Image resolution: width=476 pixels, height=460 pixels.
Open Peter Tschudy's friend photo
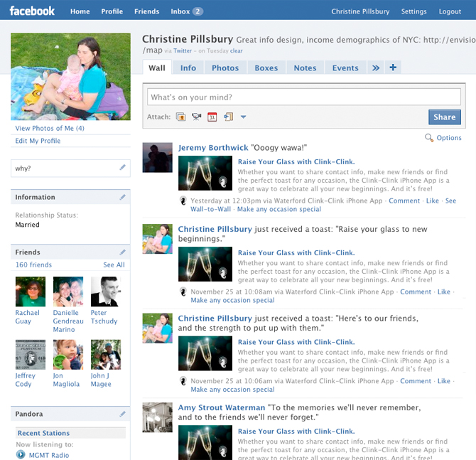[106, 291]
